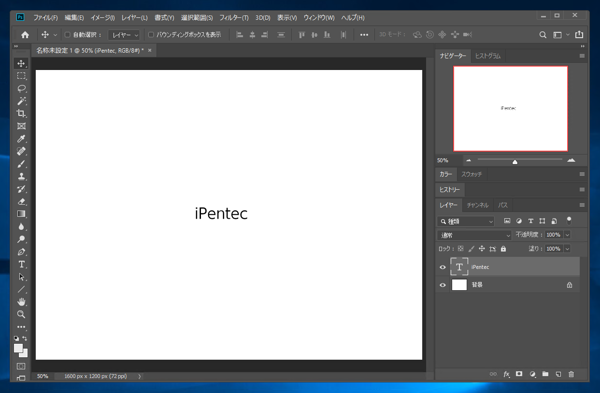Open the Navigator panel menu
This screenshot has height=393, width=600.
582,56
